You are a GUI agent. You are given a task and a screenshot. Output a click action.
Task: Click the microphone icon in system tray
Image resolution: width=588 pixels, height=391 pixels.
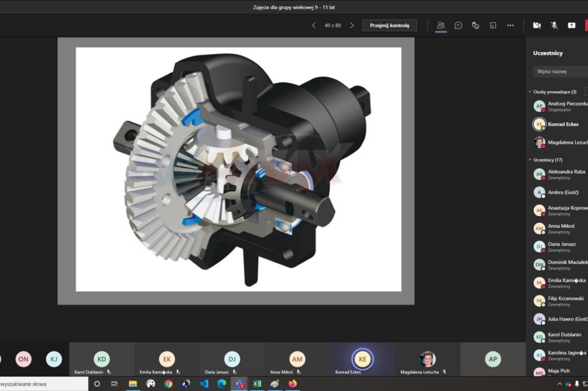click(577, 384)
